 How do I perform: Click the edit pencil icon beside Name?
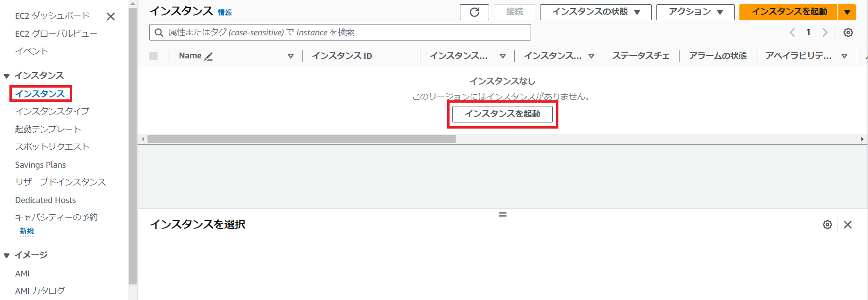(x=209, y=57)
